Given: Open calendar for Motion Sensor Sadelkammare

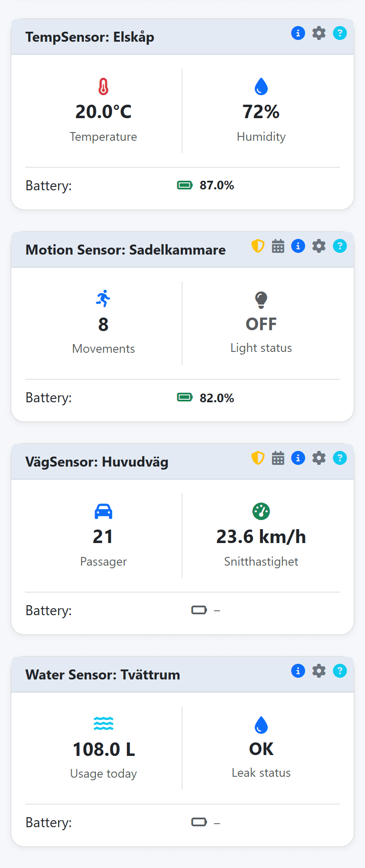Looking at the screenshot, I should (x=278, y=246).
